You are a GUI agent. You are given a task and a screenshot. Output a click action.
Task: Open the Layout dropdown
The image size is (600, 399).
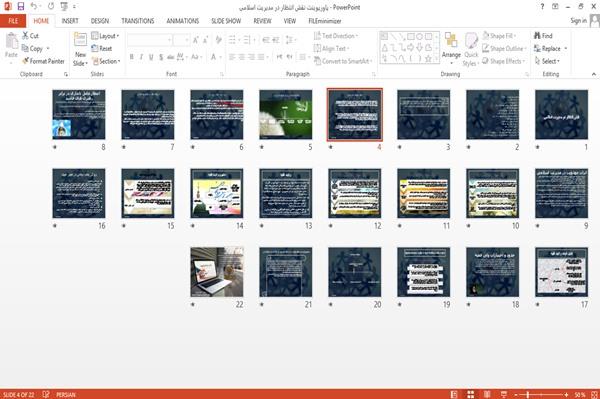[x=105, y=36]
